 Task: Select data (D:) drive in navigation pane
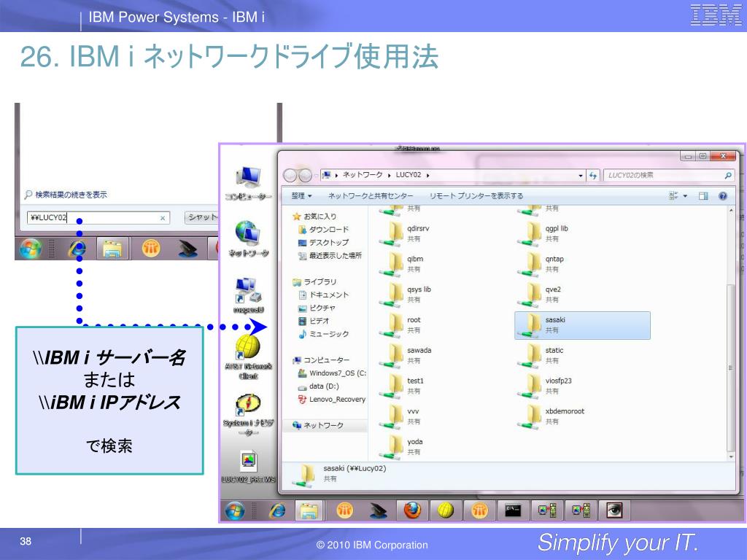click(x=318, y=386)
